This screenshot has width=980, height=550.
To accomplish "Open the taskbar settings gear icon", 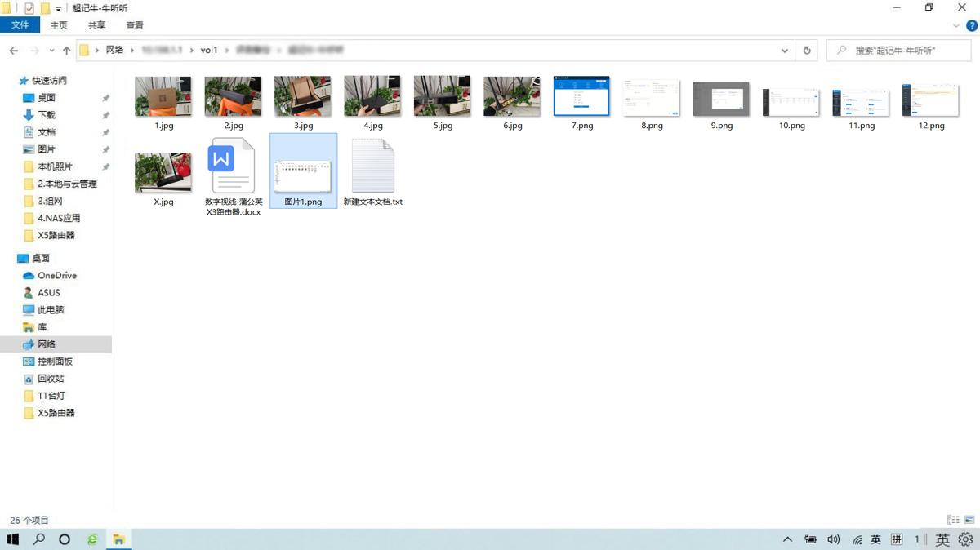I will coord(965,539).
